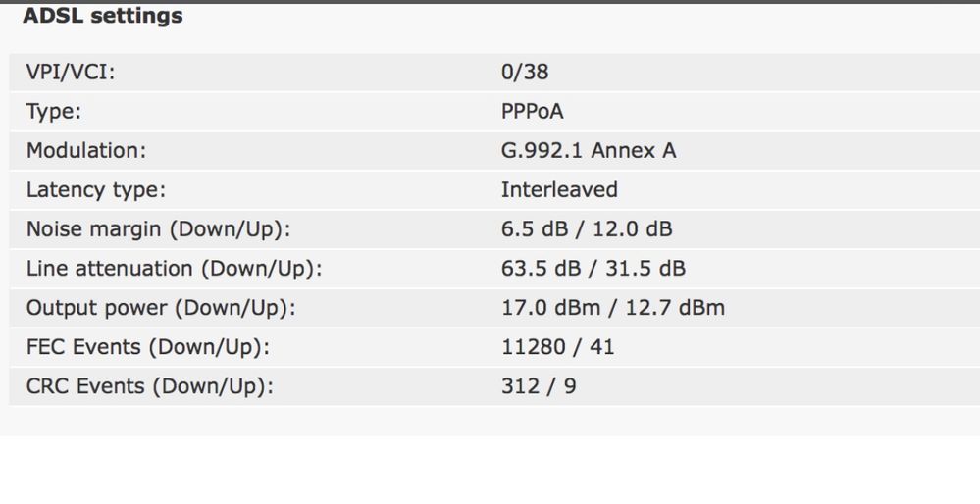The width and height of the screenshot is (980, 504).
Task: Select the Output power (Down/Up) label
Action: [x=161, y=308]
